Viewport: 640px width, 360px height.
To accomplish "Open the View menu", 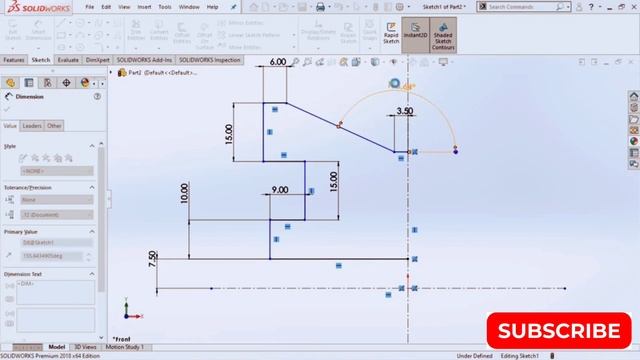I will (124, 7).
